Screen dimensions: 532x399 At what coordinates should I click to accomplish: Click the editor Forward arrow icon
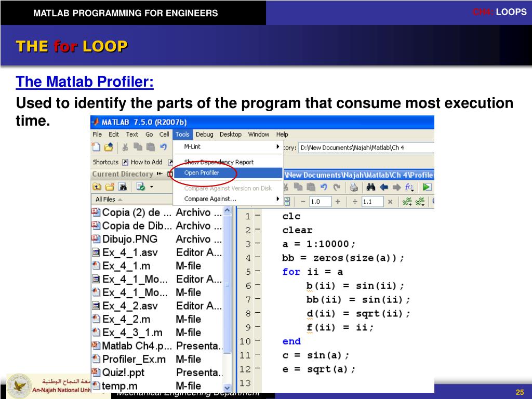pos(396,187)
